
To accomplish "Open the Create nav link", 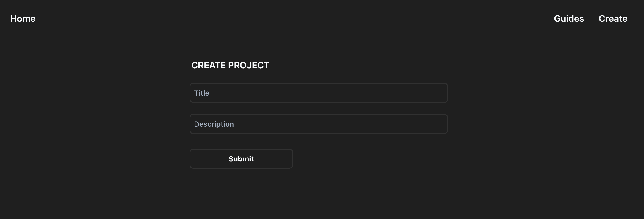I will [x=613, y=19].
